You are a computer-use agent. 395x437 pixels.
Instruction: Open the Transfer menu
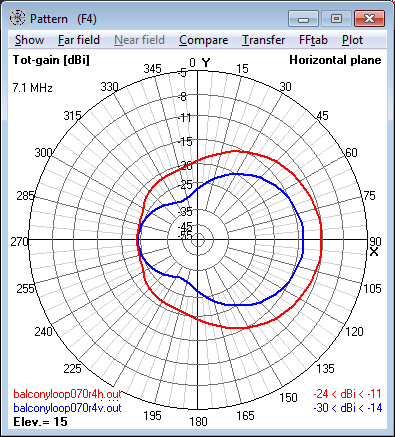tap(263, 40)
